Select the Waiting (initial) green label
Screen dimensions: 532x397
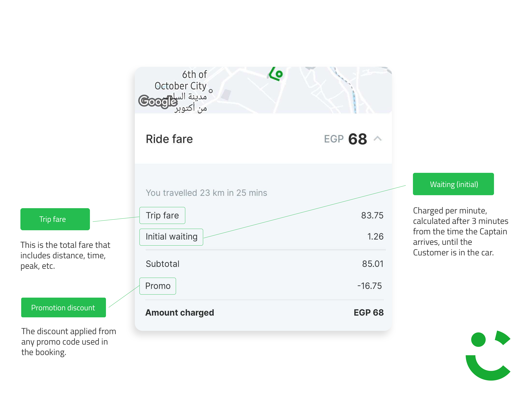pos(453,184)
